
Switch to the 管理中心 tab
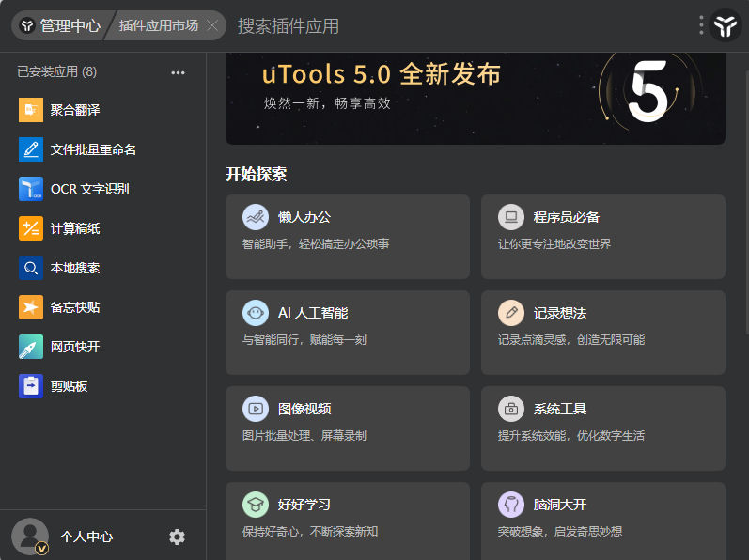pos(61,25)
